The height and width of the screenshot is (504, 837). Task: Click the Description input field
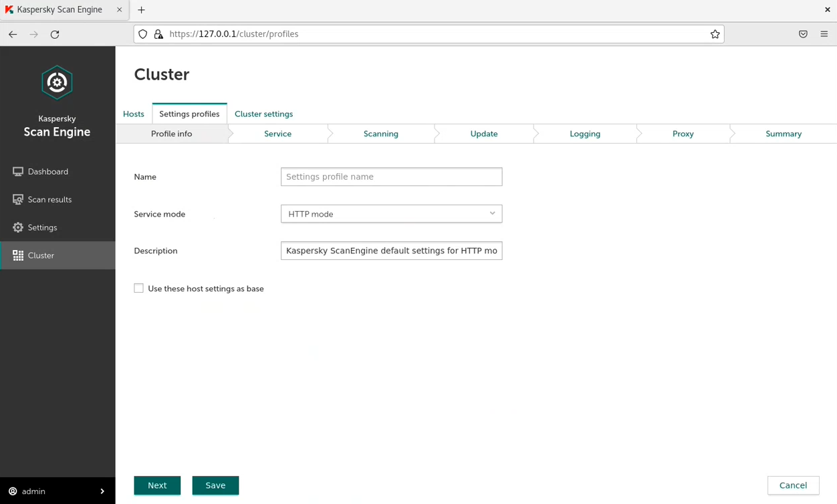(x=391, y=251)
